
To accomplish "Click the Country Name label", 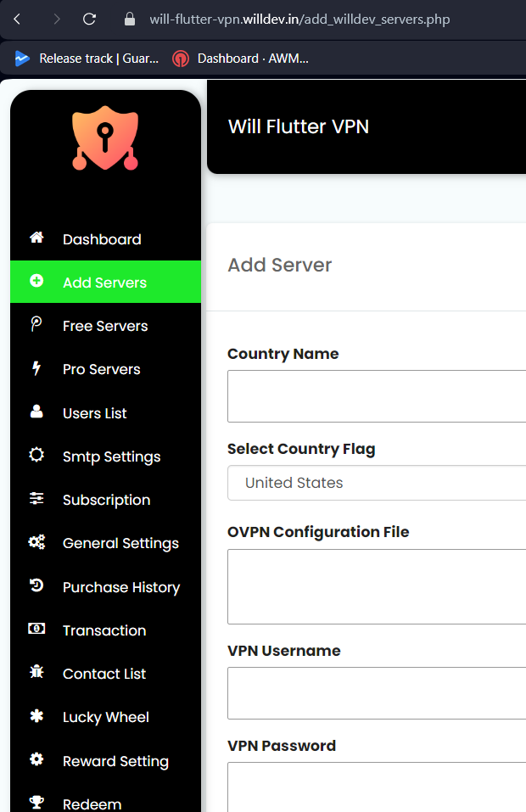I will coord(283,354).
